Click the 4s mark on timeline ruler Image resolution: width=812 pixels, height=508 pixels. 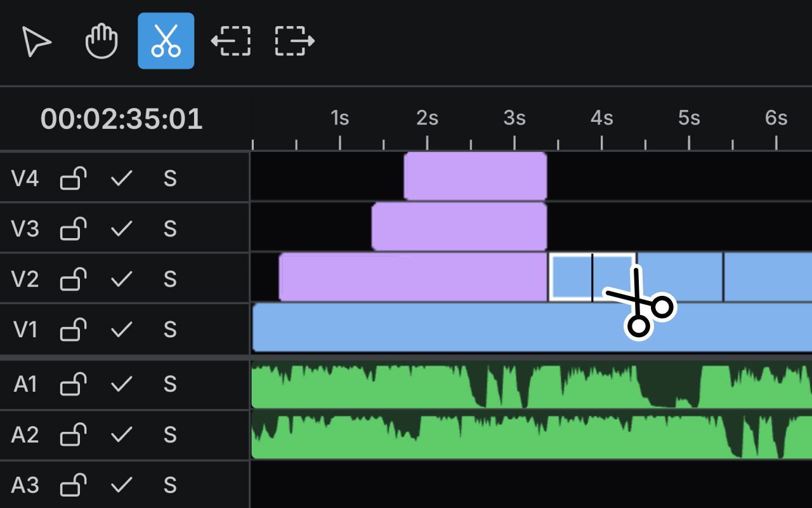pos(601,117)
